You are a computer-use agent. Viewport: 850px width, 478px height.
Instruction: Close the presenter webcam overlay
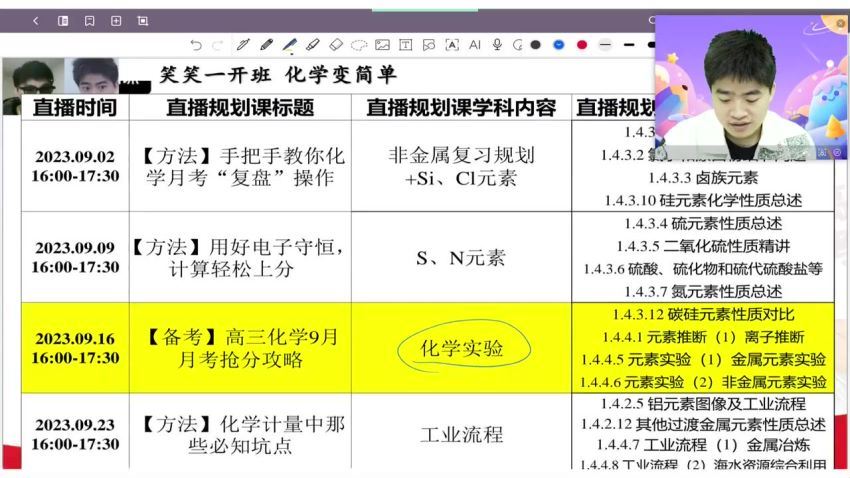click(841, 23)
